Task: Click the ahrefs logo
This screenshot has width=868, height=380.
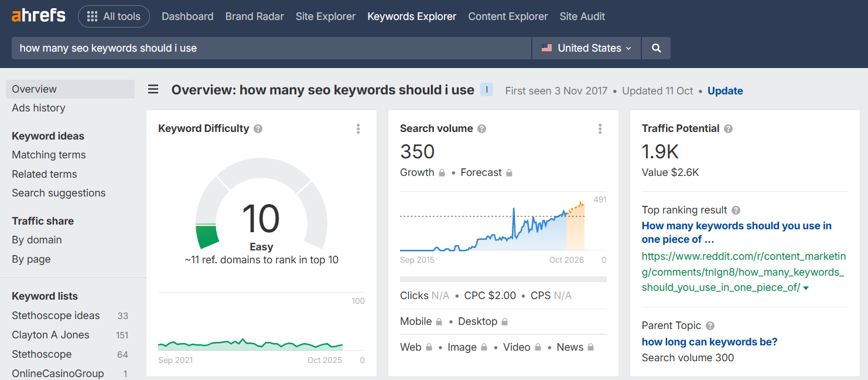Action: click(37, 16)
